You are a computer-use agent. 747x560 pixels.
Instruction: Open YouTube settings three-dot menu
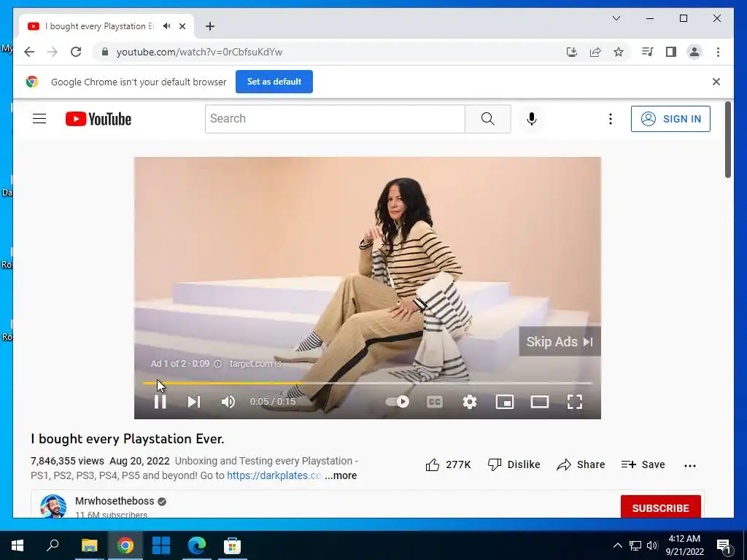(611, 119)
